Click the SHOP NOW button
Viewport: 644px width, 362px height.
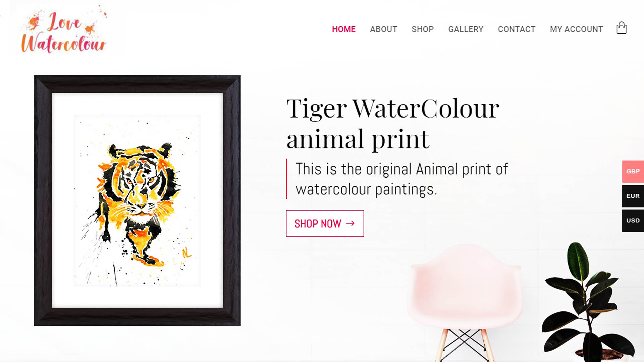tap(325, 224)
